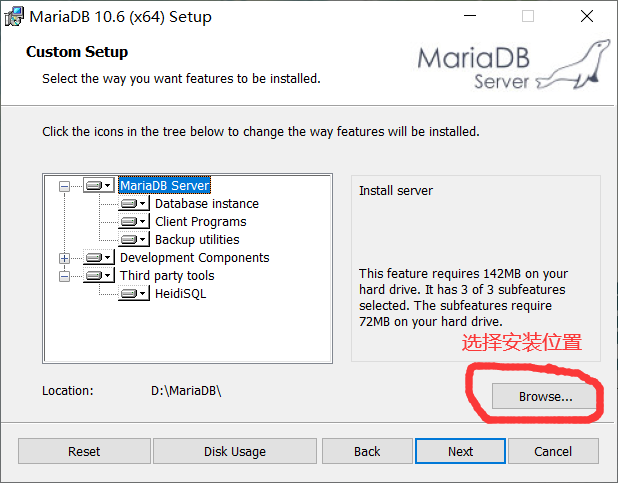Open Database instance feature install dropdown icon
The width and height of the screenshot is (618, 483).
tap(134, 203)
